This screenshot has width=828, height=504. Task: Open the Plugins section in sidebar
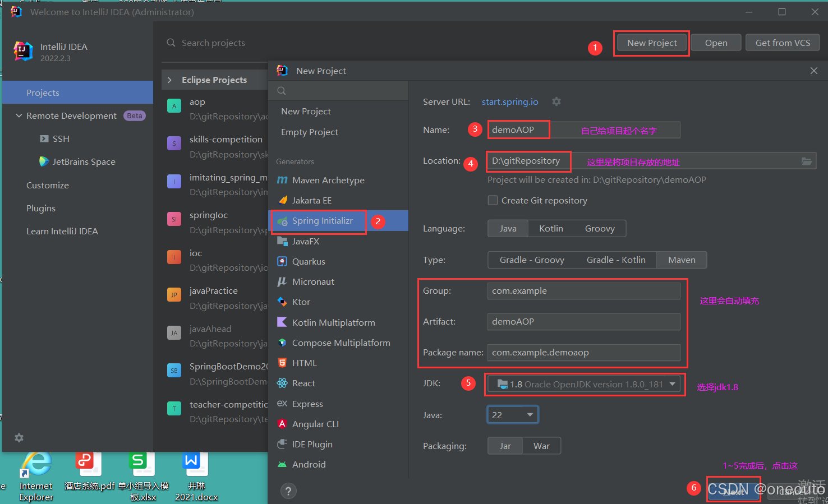coord(41,208)
